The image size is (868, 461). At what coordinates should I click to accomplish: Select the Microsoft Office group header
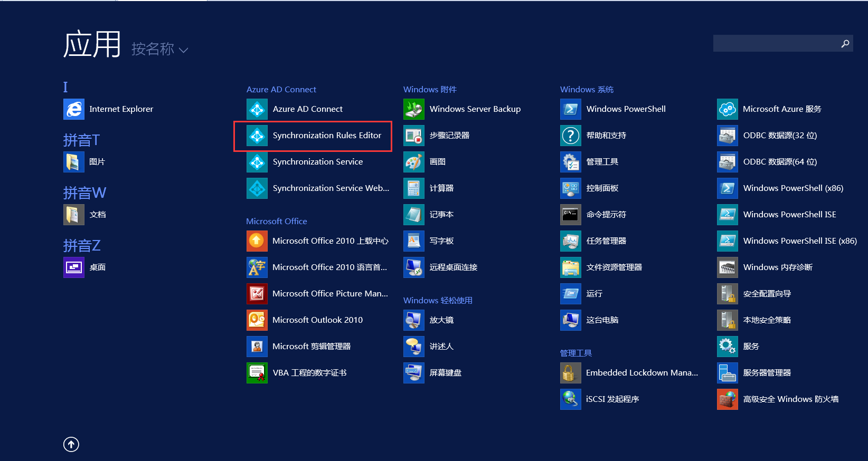pyautogui.click(x=277, y=222)
